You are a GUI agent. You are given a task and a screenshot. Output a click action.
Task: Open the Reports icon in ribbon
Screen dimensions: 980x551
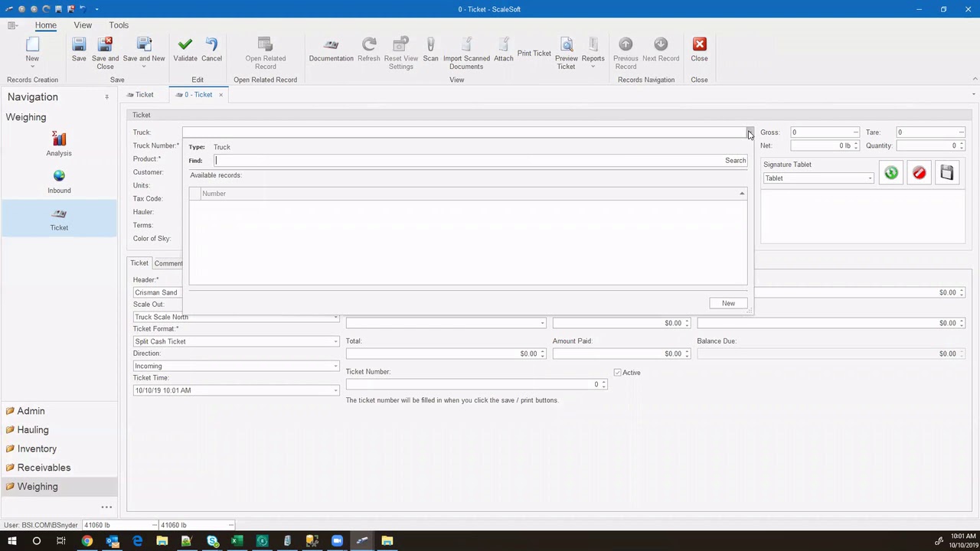pyautogui.click(x=593, y=44)
